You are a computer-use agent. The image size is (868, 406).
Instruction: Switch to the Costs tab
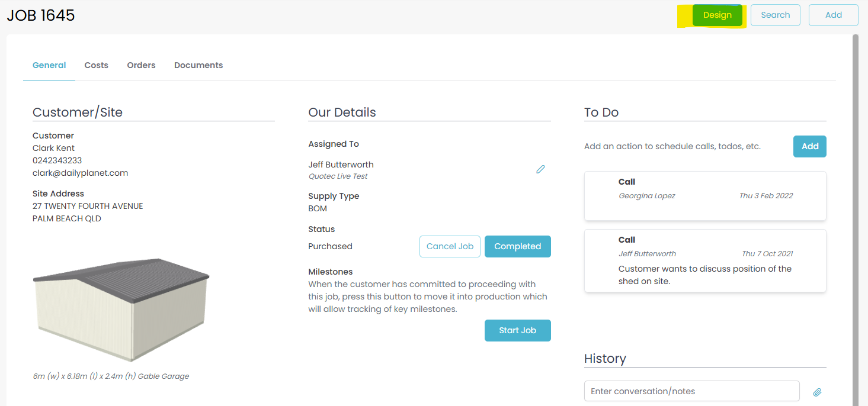pyautogui.click(x=96, y=65)
